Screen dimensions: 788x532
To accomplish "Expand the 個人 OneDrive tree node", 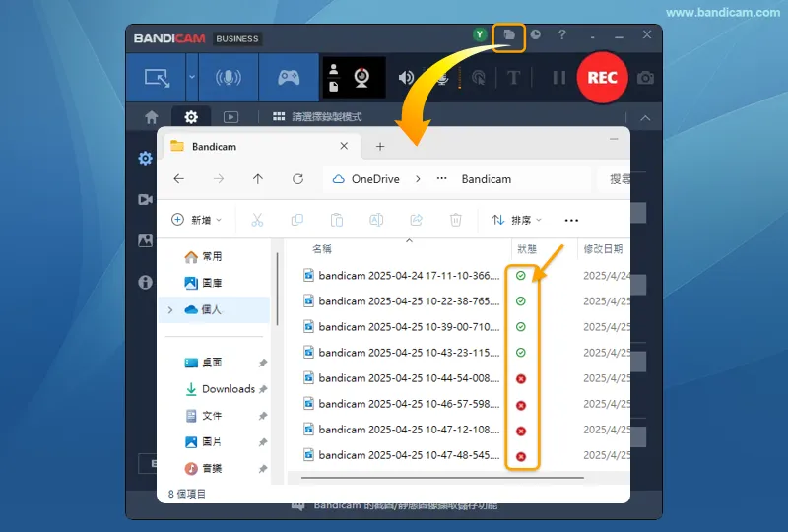I will tap(169, 309).
